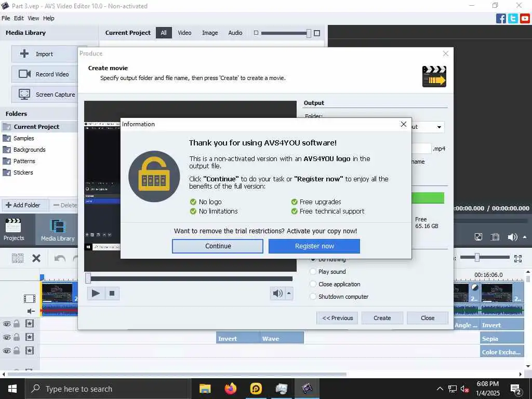Open the View menu
The width and height of the screenshot is (532, 399).
coord(33,18)
